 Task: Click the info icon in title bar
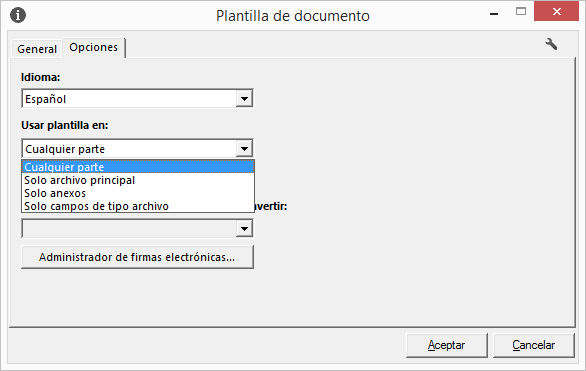(x=18, y=15)
